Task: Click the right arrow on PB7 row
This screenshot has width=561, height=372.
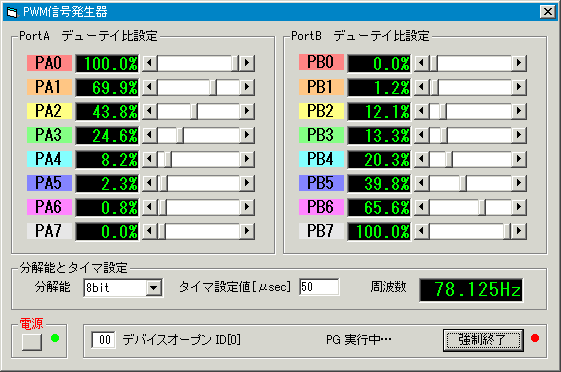Action: point(519,231)
